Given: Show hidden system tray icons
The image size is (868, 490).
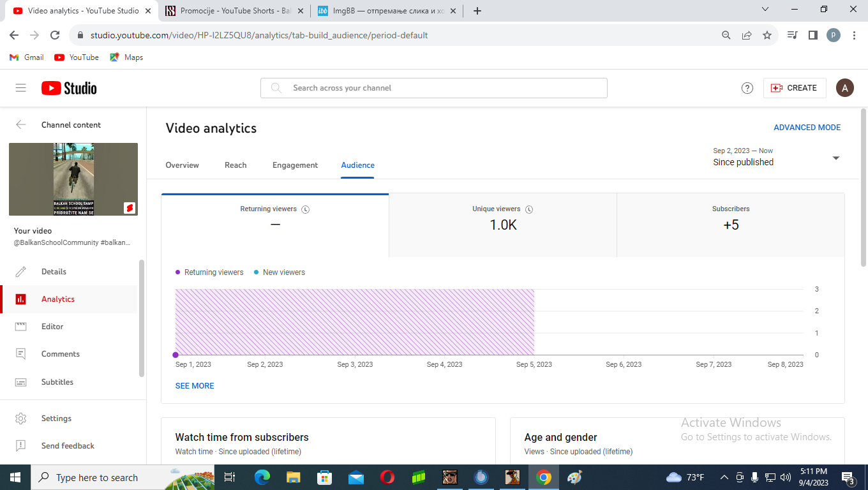Looking at the screenshot, I should (x=724, y=477).
